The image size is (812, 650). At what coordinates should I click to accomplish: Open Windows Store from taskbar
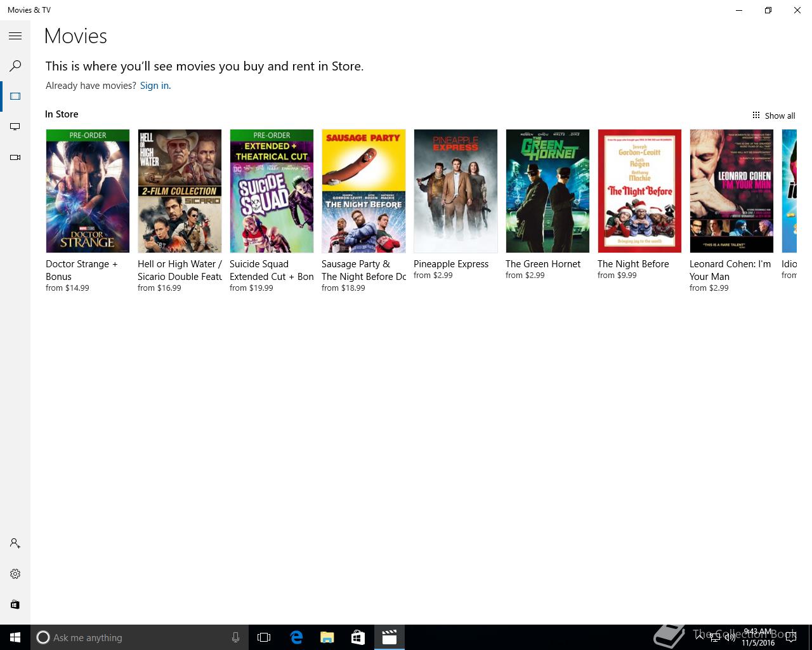click(x=358, y=637)
